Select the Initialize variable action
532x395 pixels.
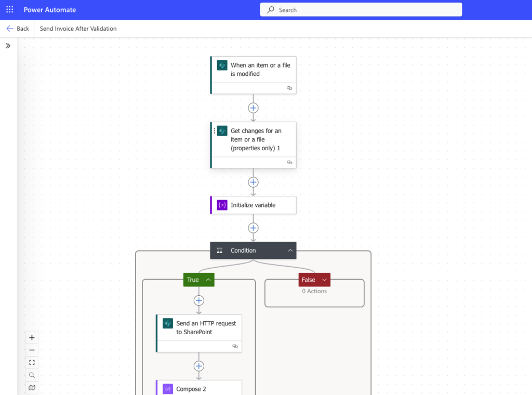(x=253, y=205)
